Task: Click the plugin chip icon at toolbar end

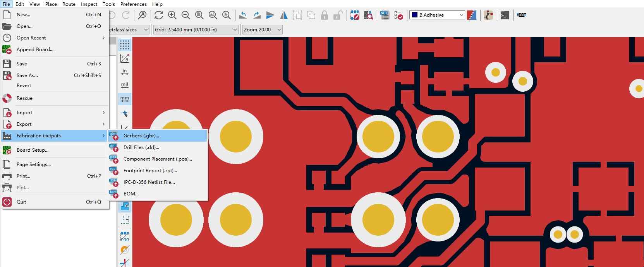Action: (521, 15)
